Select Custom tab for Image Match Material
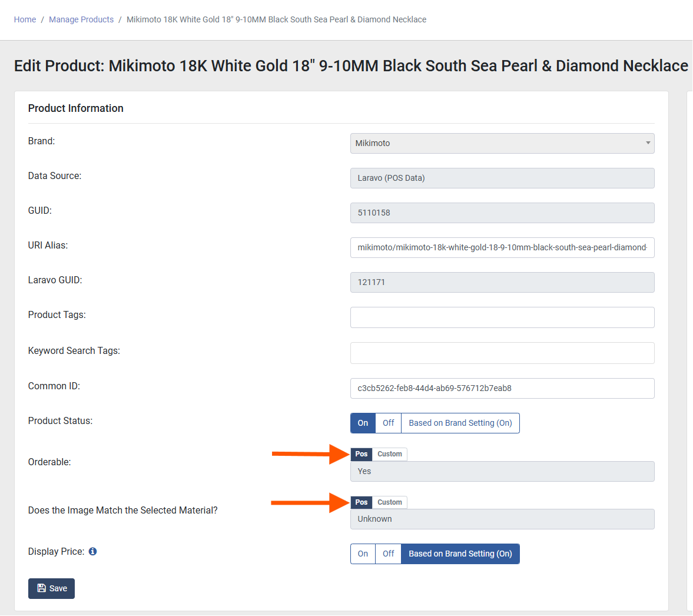This screenshot has height=616, width=693. tap(390, 502)
